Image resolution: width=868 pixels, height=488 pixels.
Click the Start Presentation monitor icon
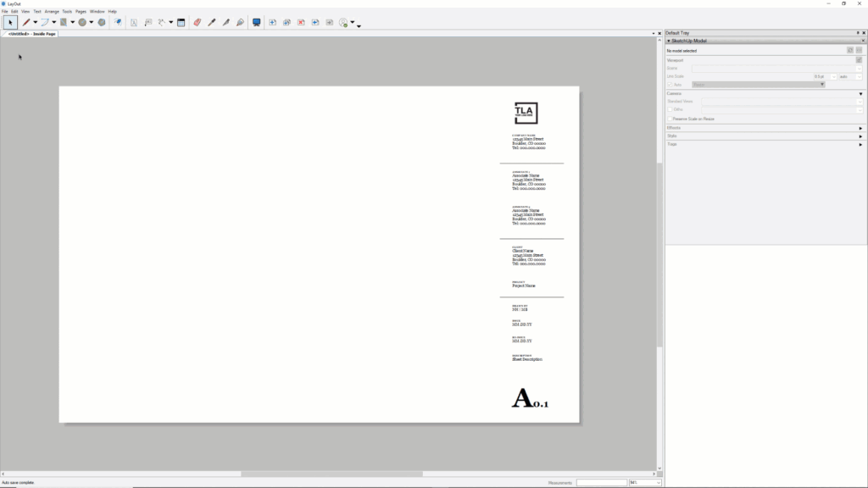tap(256, 23)
